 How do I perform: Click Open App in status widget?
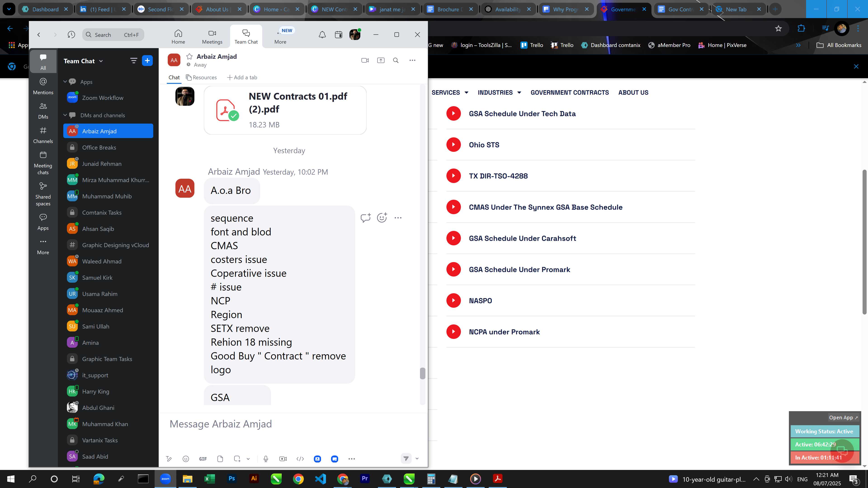pos(843,417)
